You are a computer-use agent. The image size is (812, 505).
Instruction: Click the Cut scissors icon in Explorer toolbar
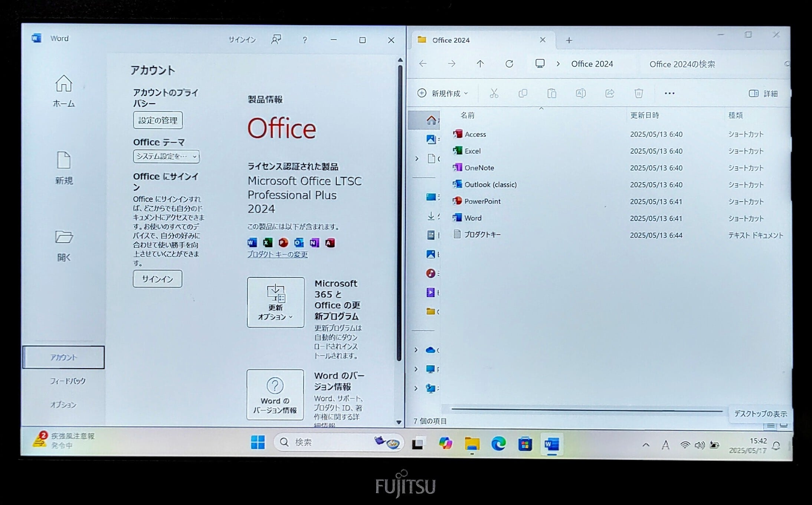(494, 93)
